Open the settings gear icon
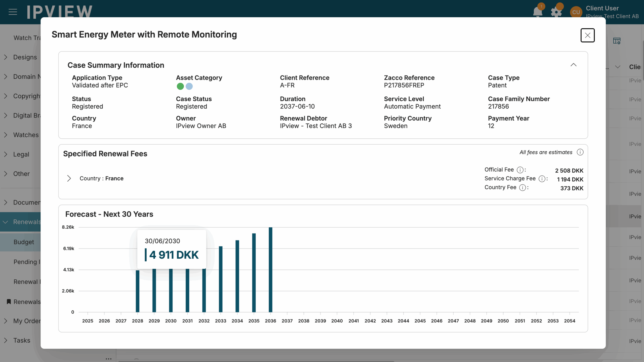 [x=556, y=12]
